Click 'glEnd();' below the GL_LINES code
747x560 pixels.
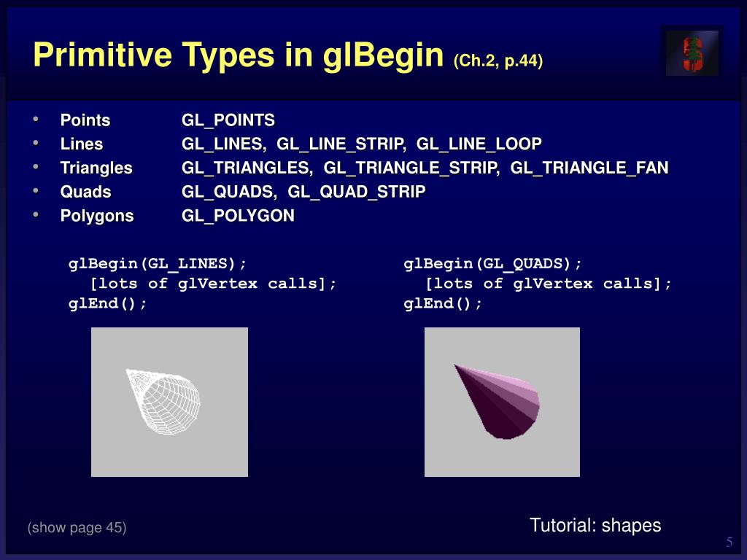108,304
